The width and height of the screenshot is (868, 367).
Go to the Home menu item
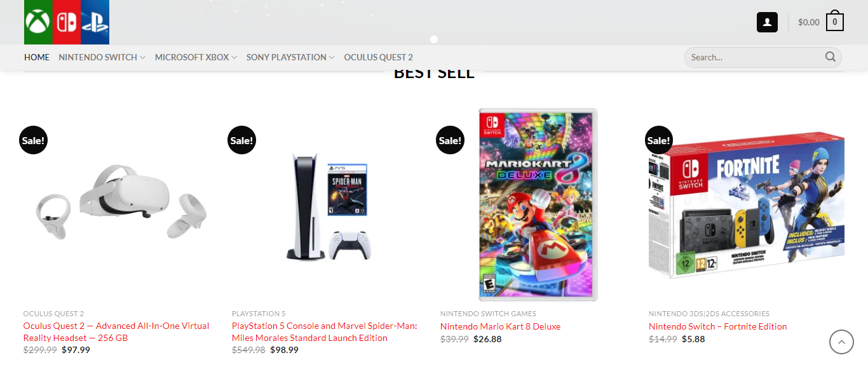[x=37, y=57]
